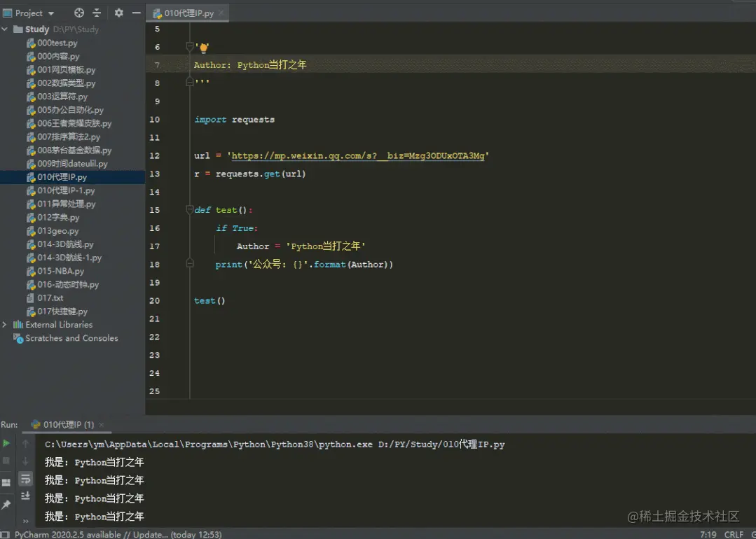Select 015-NBA.py file
Image resolution: width=756 pixels, height=539 pixels.
tap(61, 271)
